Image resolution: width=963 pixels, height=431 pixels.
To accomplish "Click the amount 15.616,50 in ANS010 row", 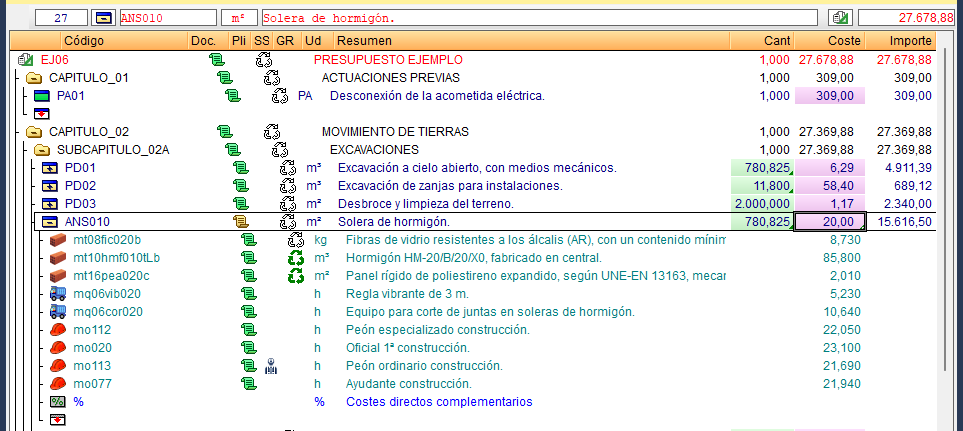I will (x=905, y=222).
